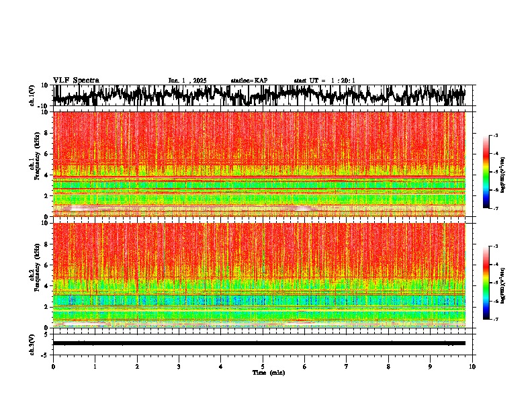
Task: Click time axis tick label "10" at bottom right
Action: pos(472,367)
